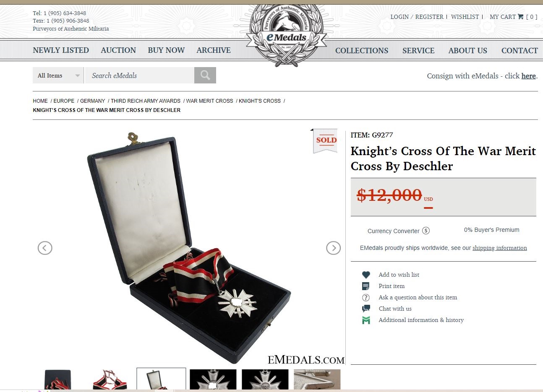
Task: Click the Print item page icon
Action: [x=366, y=286]
